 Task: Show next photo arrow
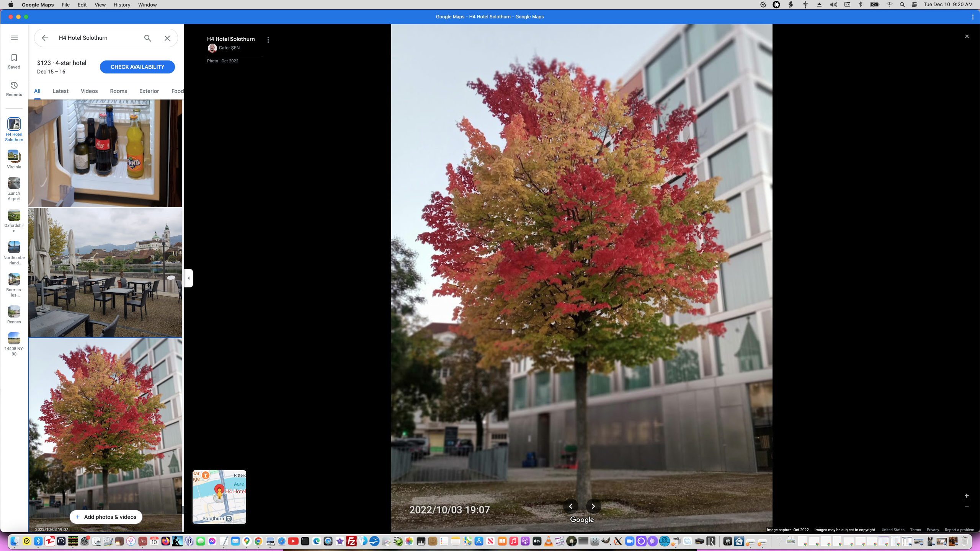593,506
